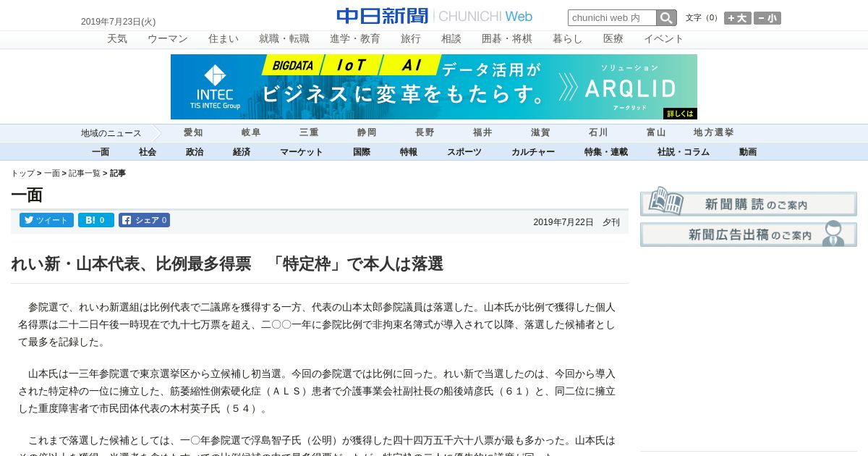This screenshot has height=456, width=868.
Task: Open the 住まい top menu
Action: (x=224, y=39)
